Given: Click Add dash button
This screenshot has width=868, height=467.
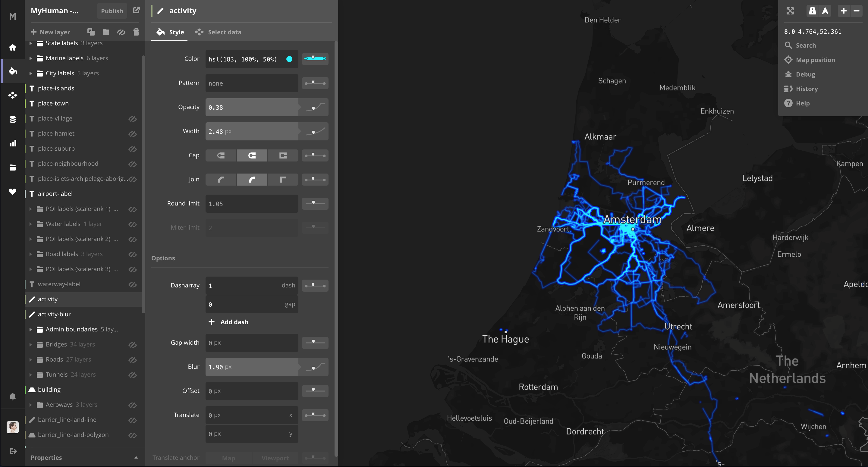Looking at the screenshot, I should (228, 322).
